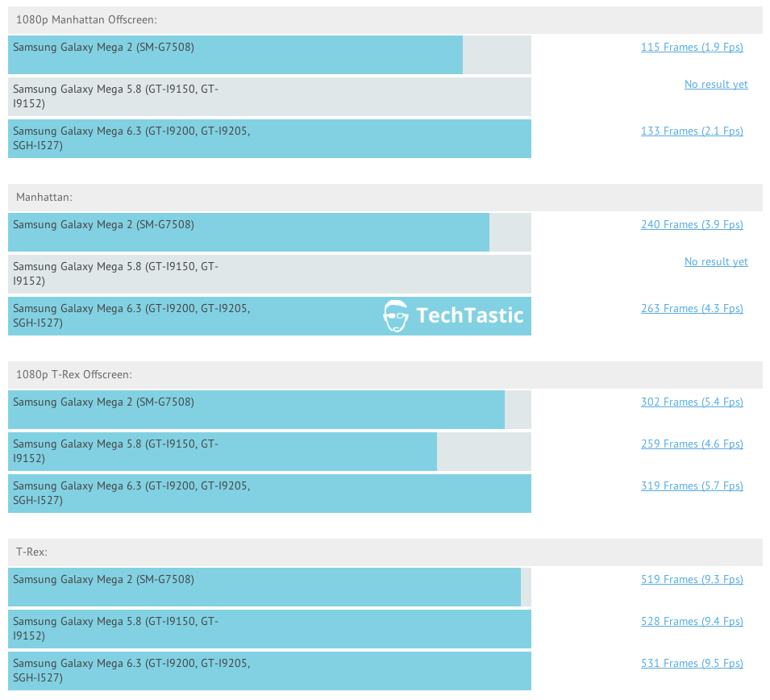The image size is (770, 700).
Task: Open the 263 Frames (4.3 Fps) result link
Action: point(692,309)
